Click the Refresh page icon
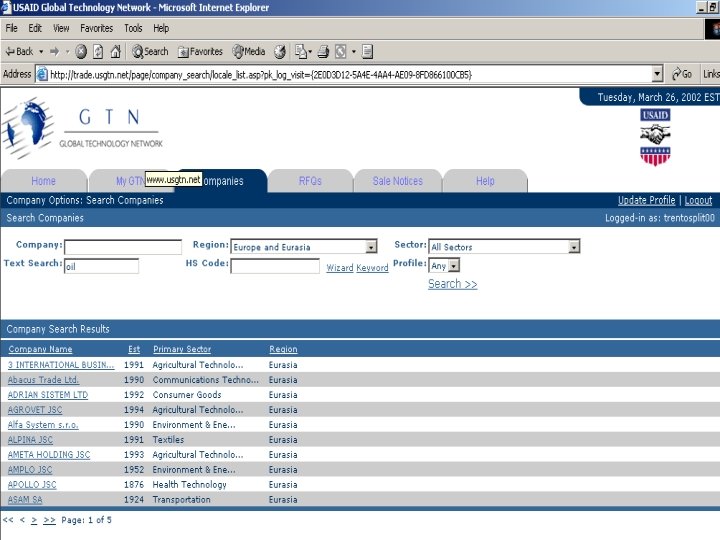The image size is (720, 540). pyautogui.click(x=98, y=51)
